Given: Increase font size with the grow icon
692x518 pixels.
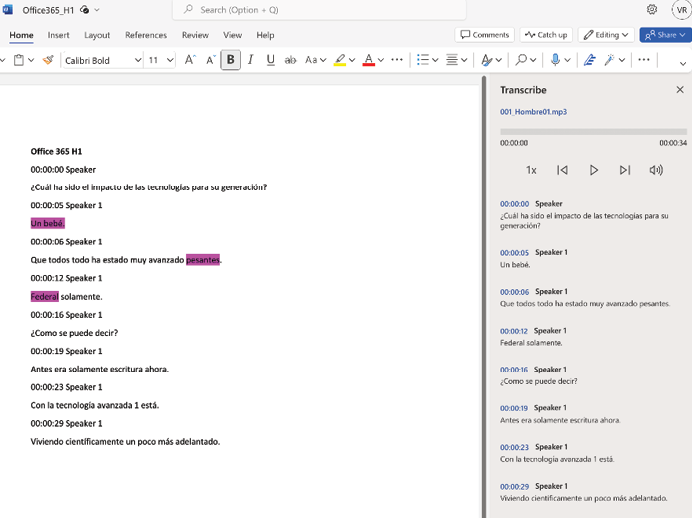Looking at the screenshot, I should (190, 60).
